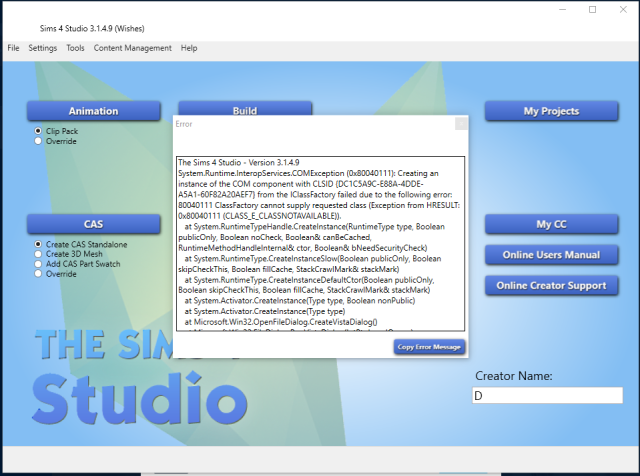Click the 'Microsoft.Win32.OpenFileDialog.CreateVistaDialog()' line

coord(281,322)
